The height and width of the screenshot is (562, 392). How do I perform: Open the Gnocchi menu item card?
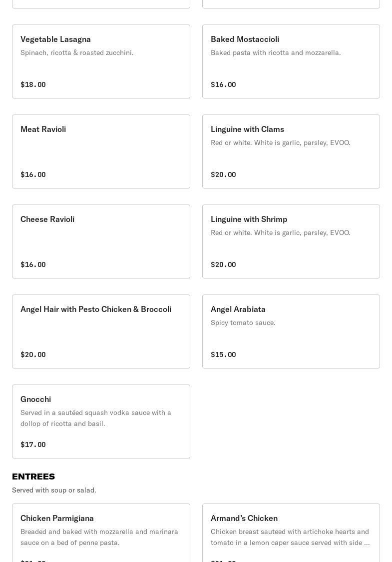coord(101,421)
